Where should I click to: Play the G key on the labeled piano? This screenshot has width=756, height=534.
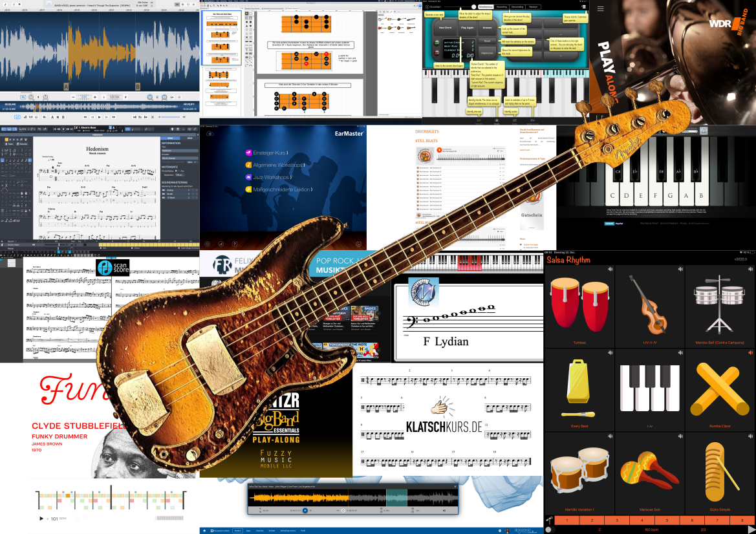point(670,195)
